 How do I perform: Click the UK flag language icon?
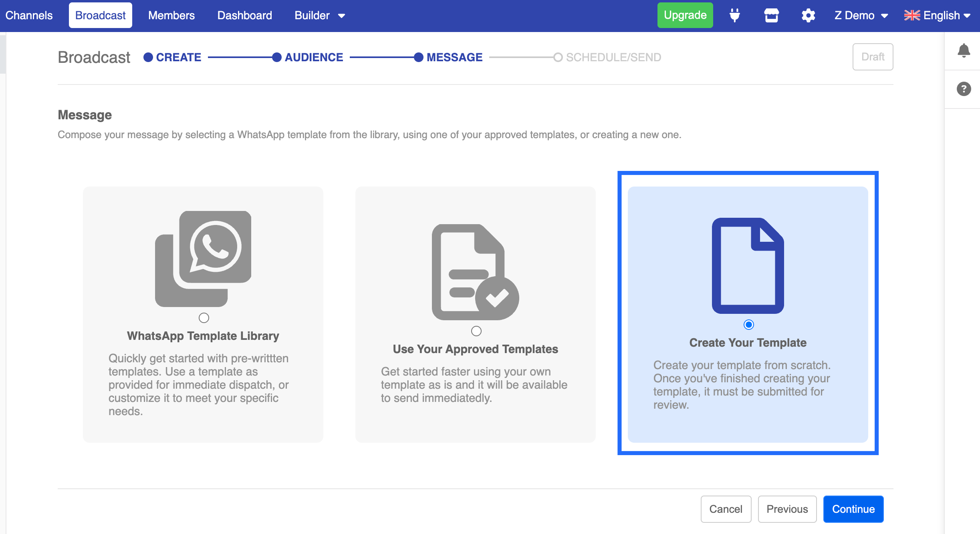(912, 16)
